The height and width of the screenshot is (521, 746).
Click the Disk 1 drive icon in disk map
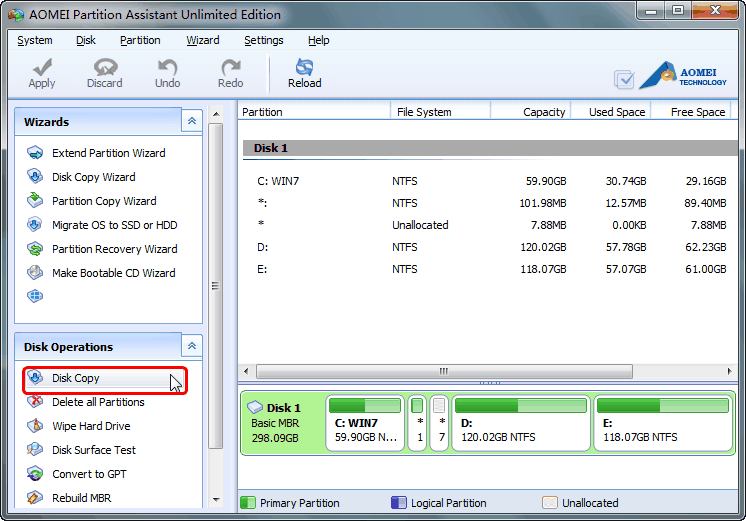pyautogui.click(x=255, y=407)
